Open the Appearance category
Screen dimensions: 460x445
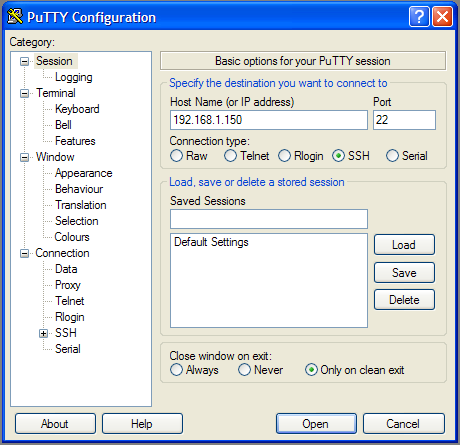pyautogui.click(x=84, y=173)
